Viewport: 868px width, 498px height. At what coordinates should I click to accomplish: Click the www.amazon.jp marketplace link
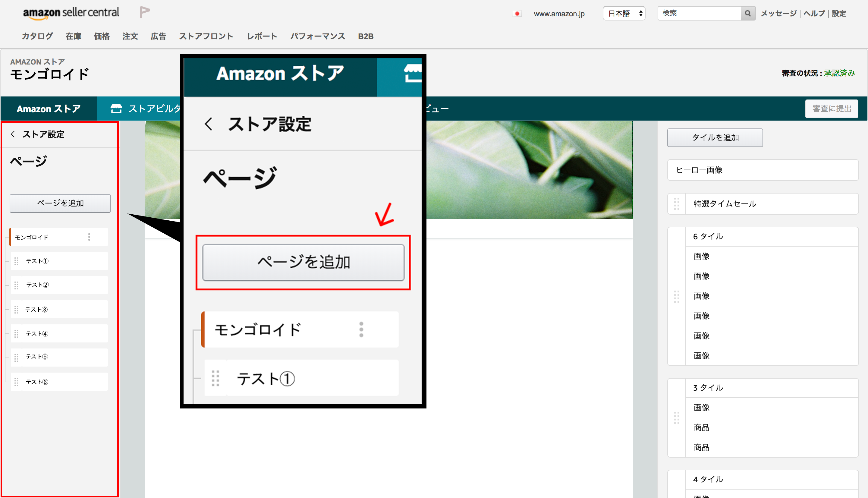coord(559,14)
